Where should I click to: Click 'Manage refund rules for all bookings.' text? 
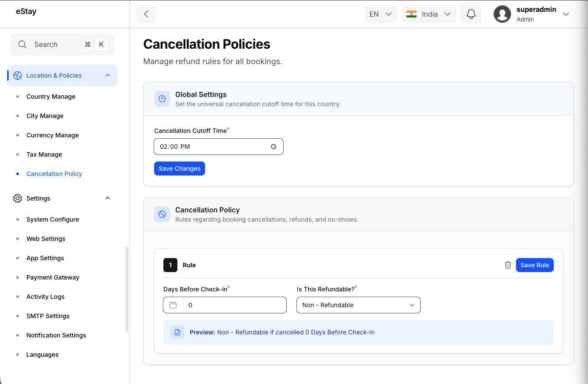click(x=213, y=61)
